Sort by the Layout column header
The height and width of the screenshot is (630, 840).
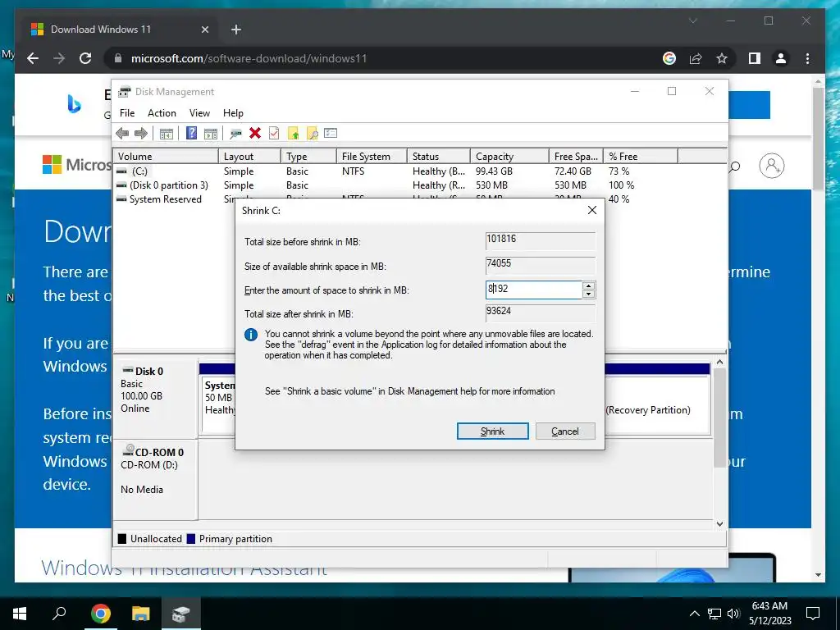249,157
